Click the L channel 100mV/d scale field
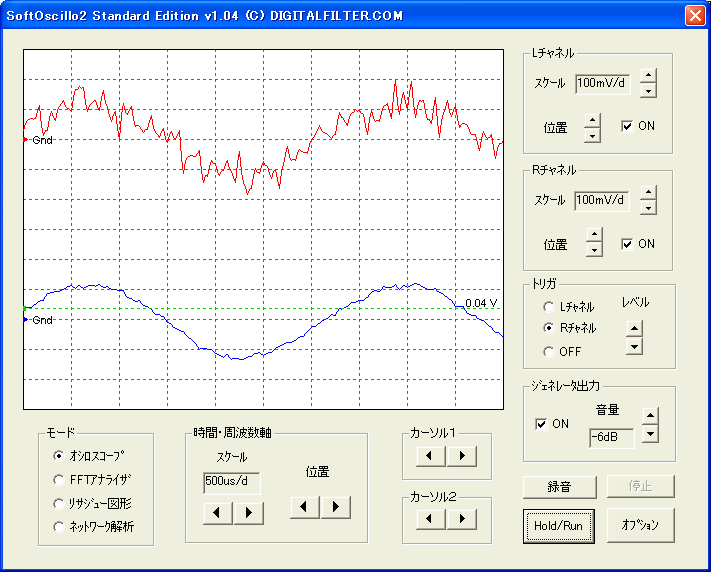Screen dimensions: 711x572 point(603,83)
